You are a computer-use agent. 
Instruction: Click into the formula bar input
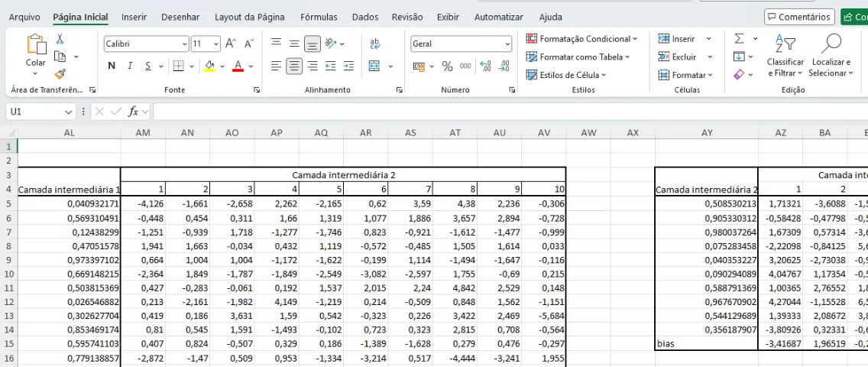[x=510, y=112]
